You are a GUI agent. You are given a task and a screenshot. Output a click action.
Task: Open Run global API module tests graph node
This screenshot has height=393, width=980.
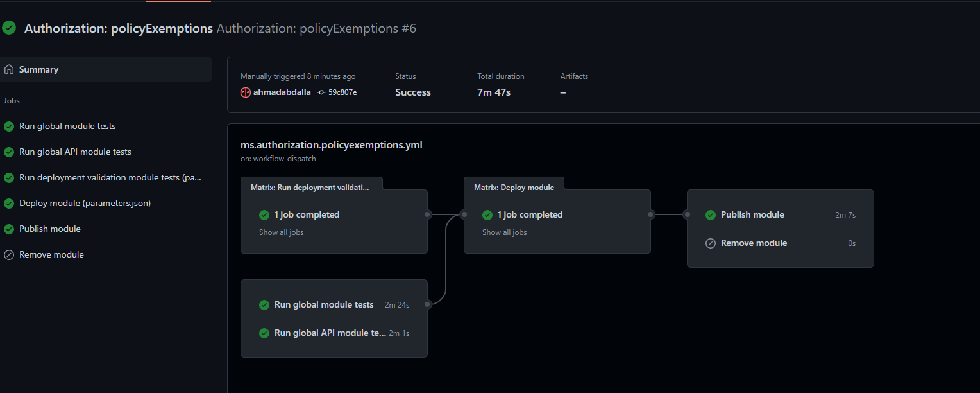330,333
